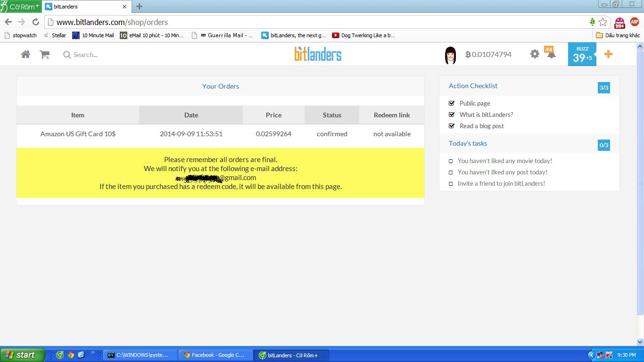The width and height of the screenshot is (644, 362).
Task: Click the browser forward arrow
Action: click(22, 22)
